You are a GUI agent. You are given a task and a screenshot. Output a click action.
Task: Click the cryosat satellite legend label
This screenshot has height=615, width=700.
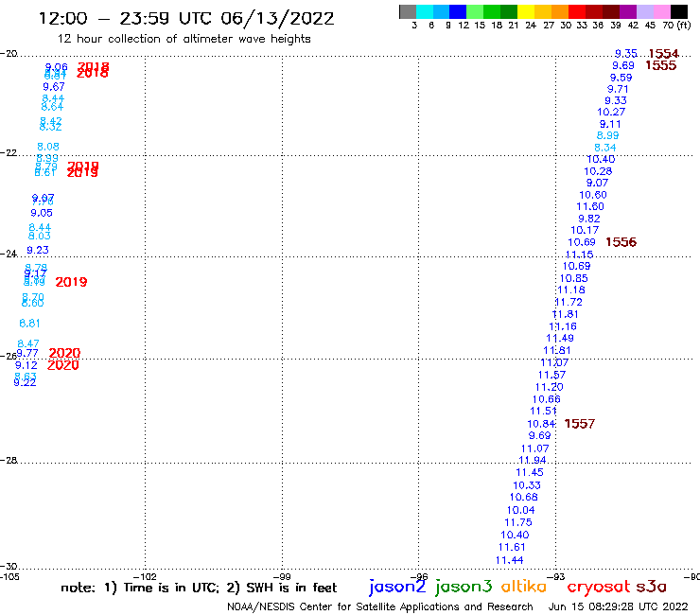pyautogui.click(x=599, y=588)
